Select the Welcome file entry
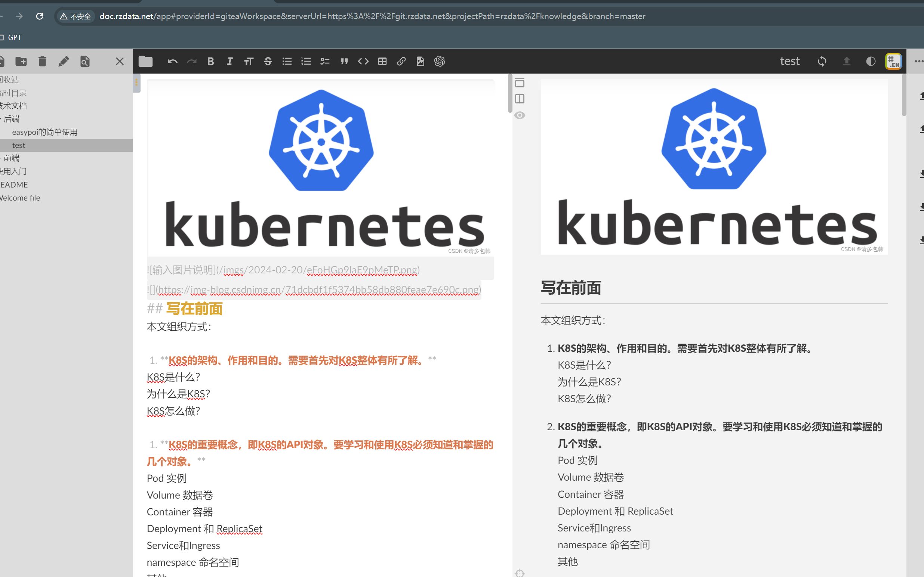Image resolution: width=924 pixels, height=577 pixels. [x=20, y=198]
